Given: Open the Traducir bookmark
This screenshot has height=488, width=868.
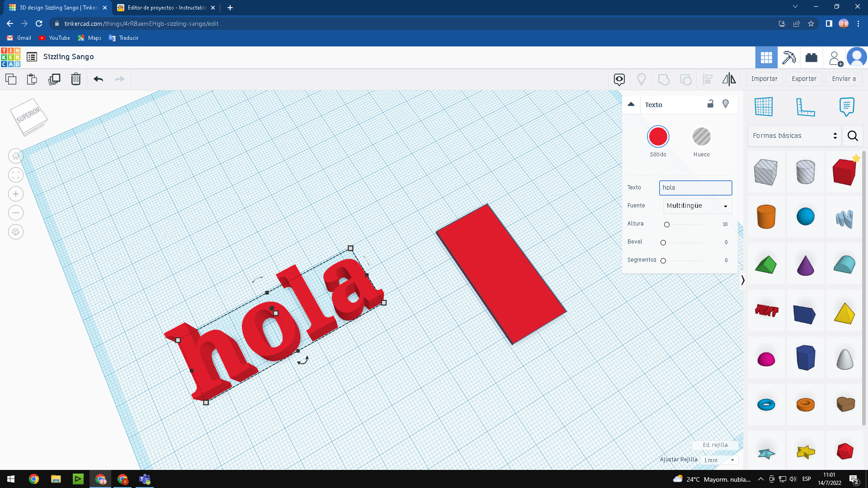Looking at the screenshot, I should (123, 38).
